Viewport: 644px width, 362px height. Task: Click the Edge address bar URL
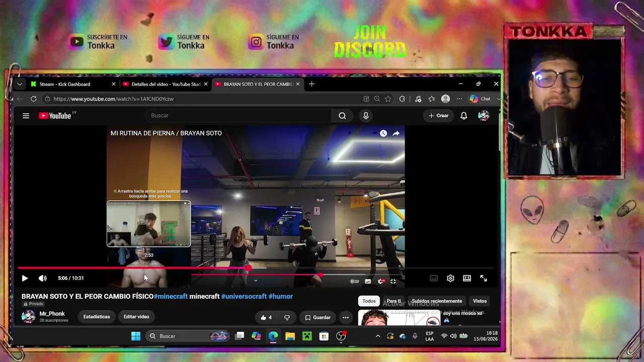pyautogui.click(x=114, y=99)
